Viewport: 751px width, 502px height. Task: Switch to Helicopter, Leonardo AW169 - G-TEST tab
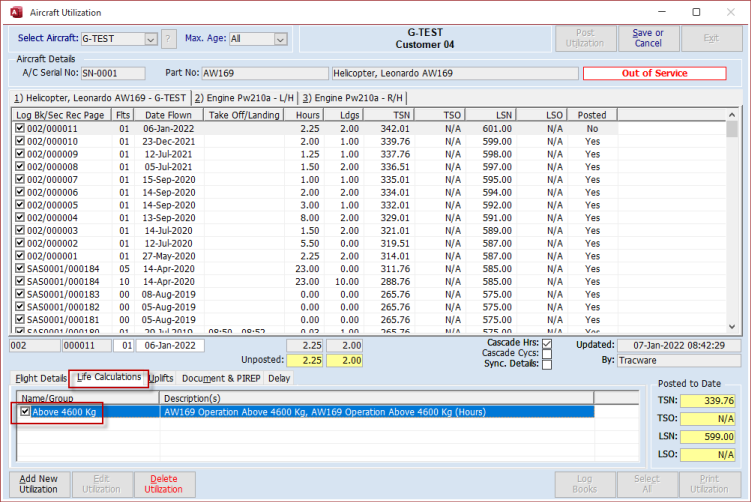point(100,98)
